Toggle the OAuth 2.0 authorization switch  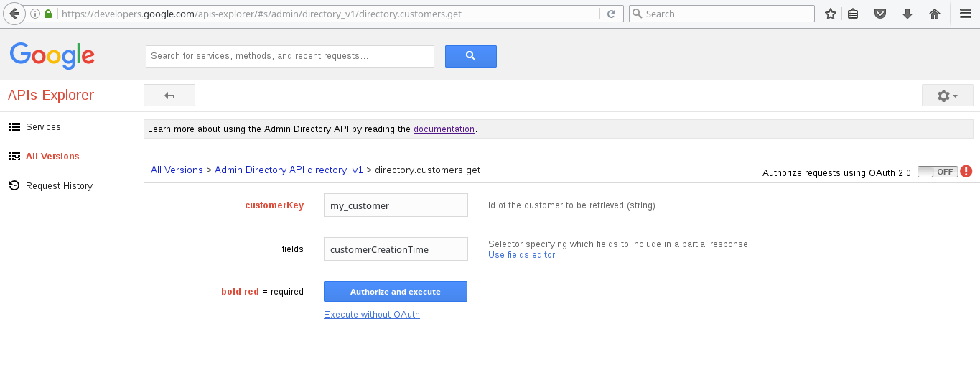tap(938, 172)
